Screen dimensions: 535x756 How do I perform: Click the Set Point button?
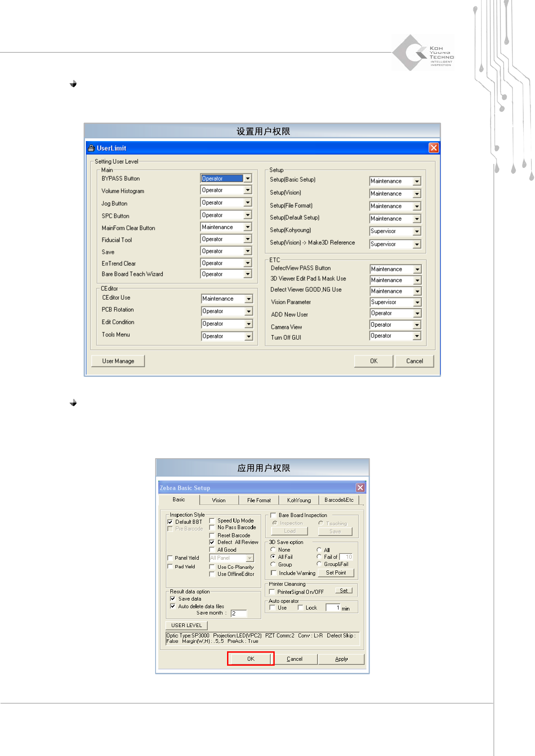pyautogui.click(x=336, y=573)
